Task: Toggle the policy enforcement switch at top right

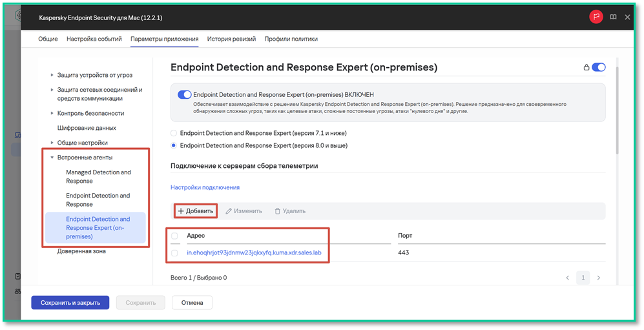Action: [x=599, y=67]
